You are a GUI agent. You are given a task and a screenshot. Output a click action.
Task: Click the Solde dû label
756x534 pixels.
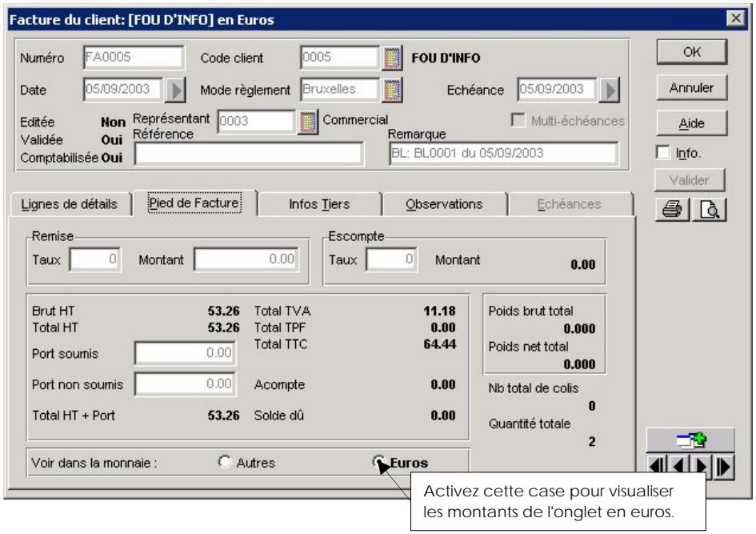tap(279, 416)
